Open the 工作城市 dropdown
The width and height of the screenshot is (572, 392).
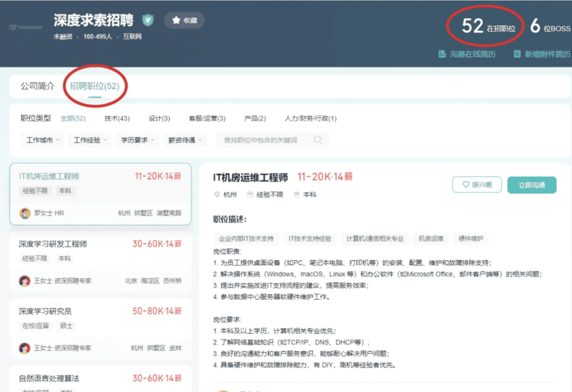pos(42,140)
